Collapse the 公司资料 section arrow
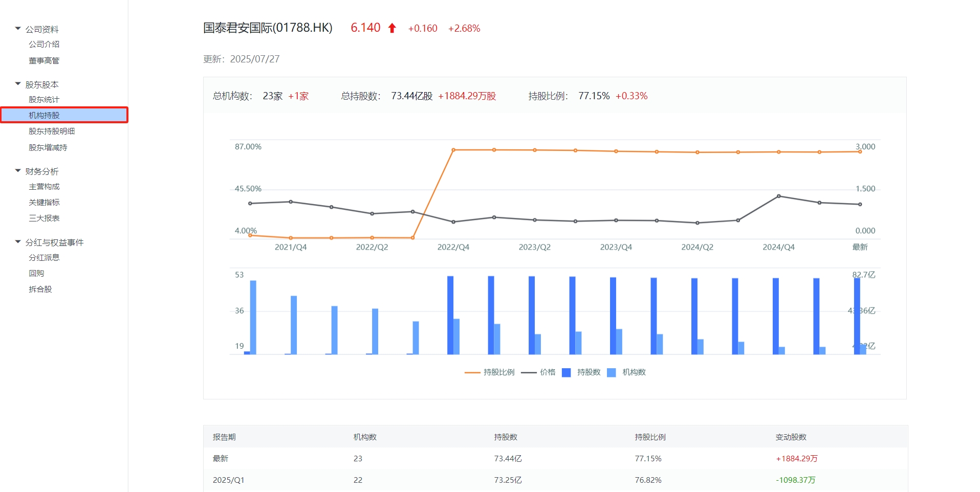 [18, 29]
